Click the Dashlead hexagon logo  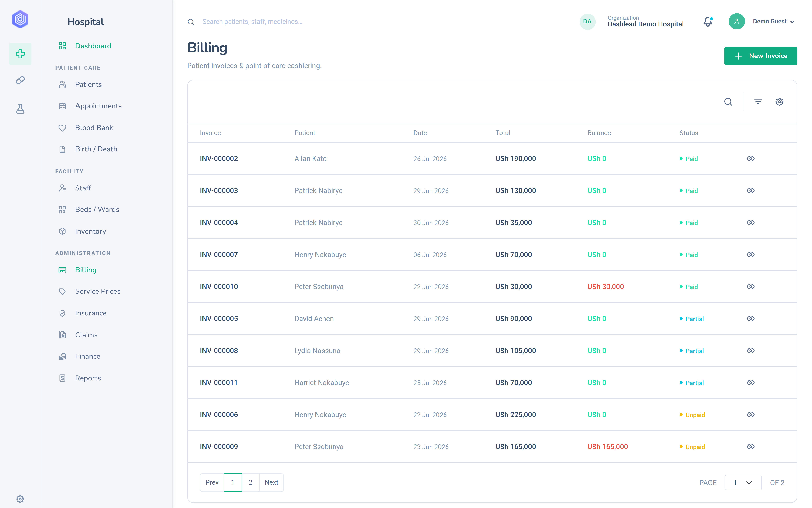coord(20,19)
